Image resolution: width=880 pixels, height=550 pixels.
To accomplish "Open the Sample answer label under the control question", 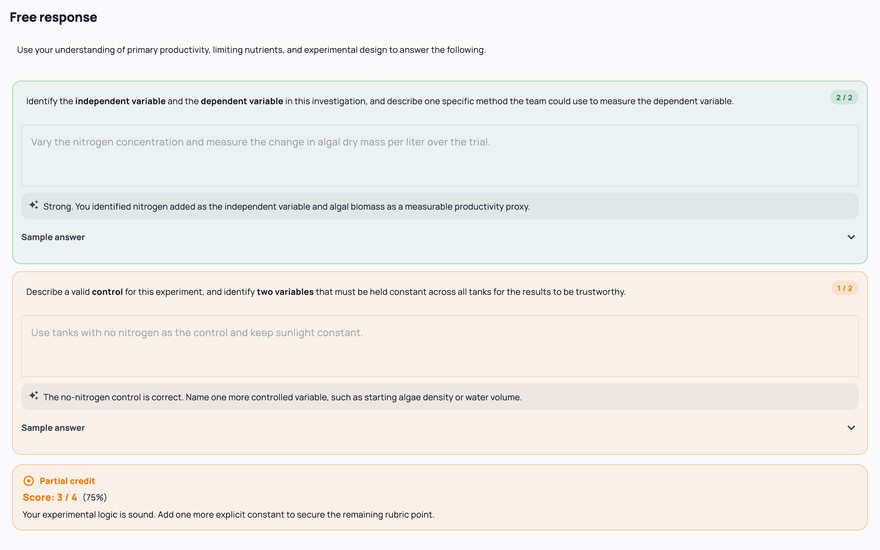I will coord(53,428).
